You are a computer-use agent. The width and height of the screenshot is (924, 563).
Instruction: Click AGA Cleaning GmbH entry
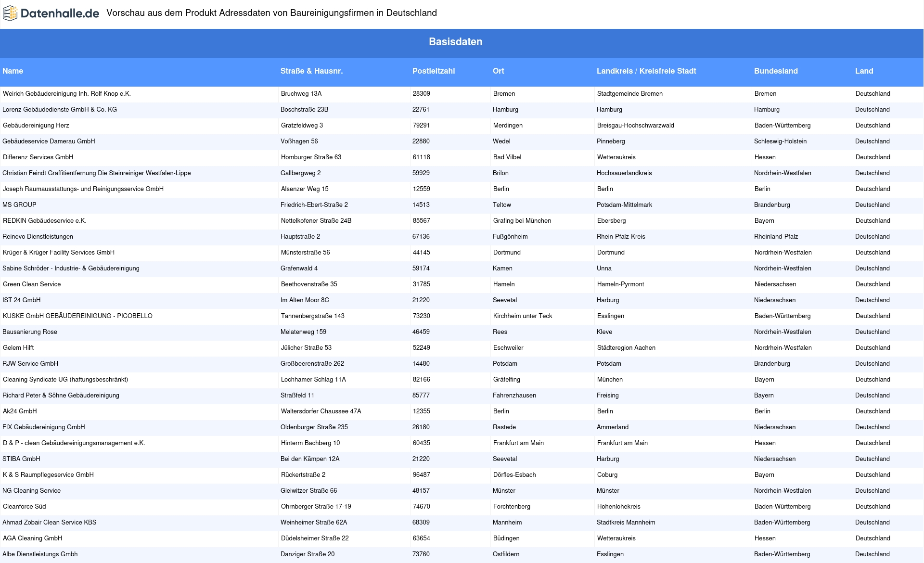coord(32,538)
